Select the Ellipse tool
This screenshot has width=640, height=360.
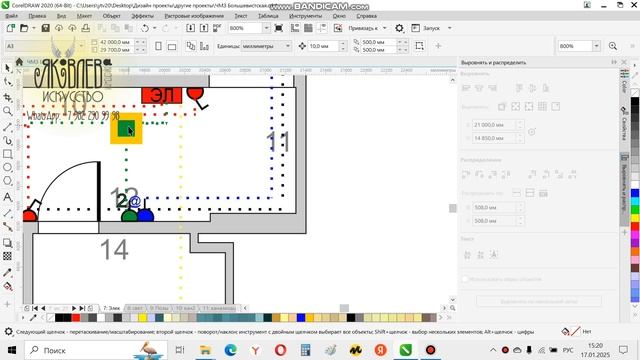click(7, 167)
